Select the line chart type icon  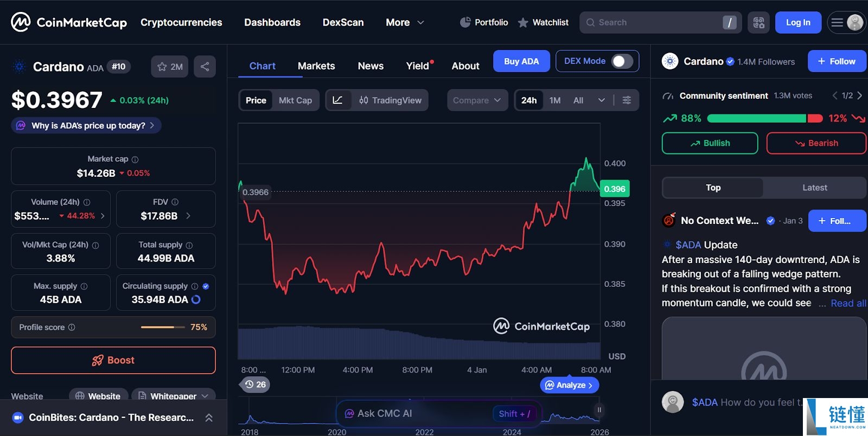(337, 100)
